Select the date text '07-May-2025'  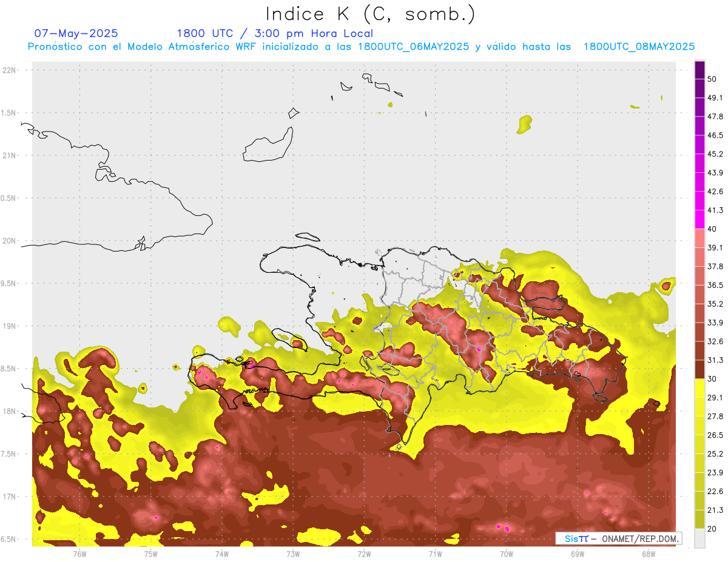point(76,33)
